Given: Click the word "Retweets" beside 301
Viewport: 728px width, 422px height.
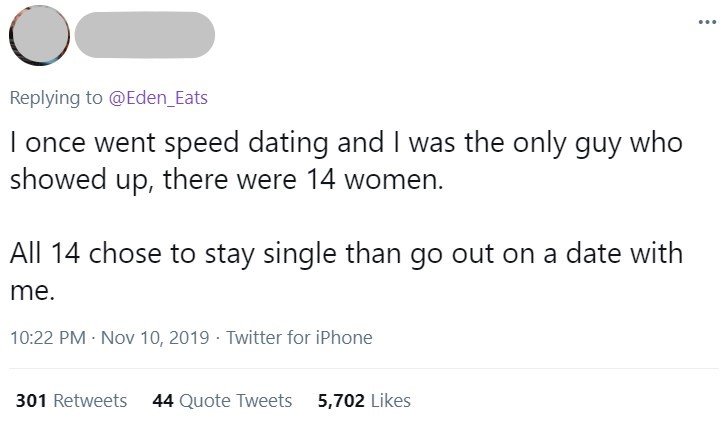Looking at the screenshot, I should point(90,400).
